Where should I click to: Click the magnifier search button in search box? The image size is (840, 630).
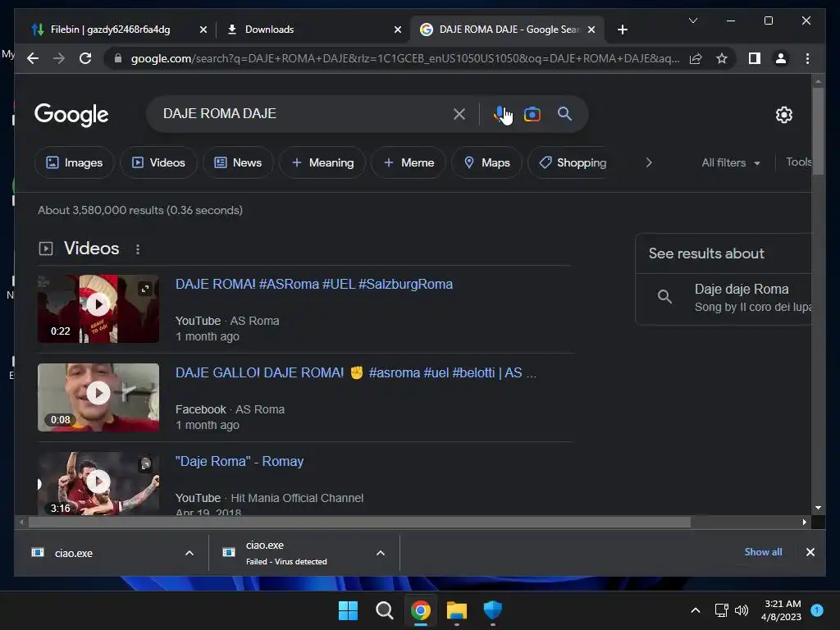(x=564, y=113)
